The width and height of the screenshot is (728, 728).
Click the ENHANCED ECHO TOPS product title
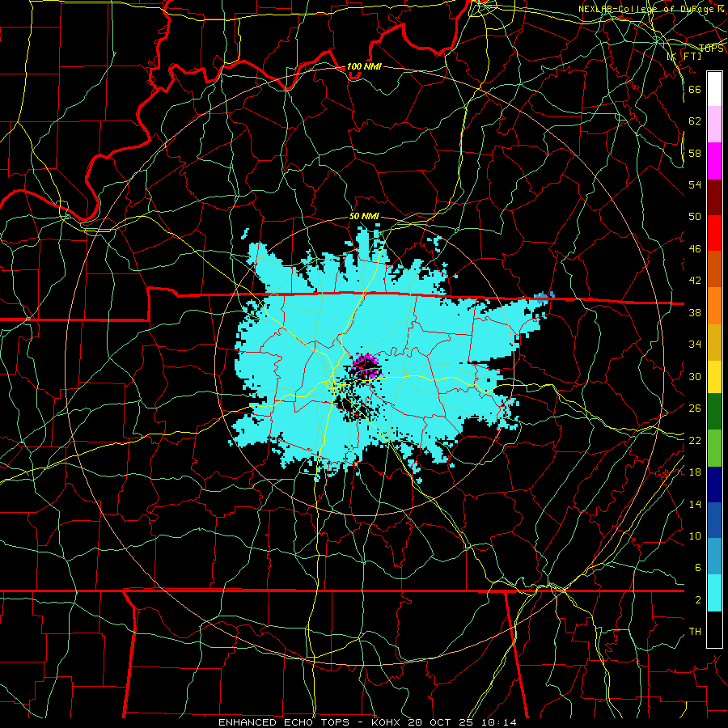pos(283,722)
